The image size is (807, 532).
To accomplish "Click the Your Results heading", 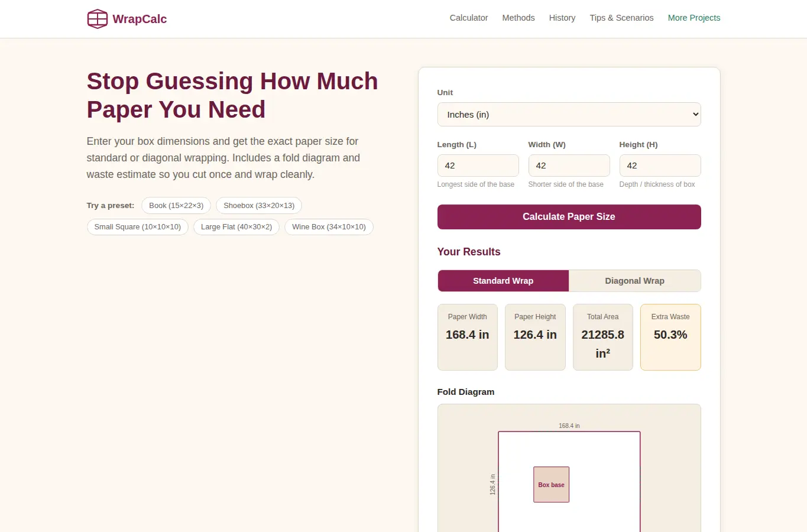I will [x=469, y=252].
